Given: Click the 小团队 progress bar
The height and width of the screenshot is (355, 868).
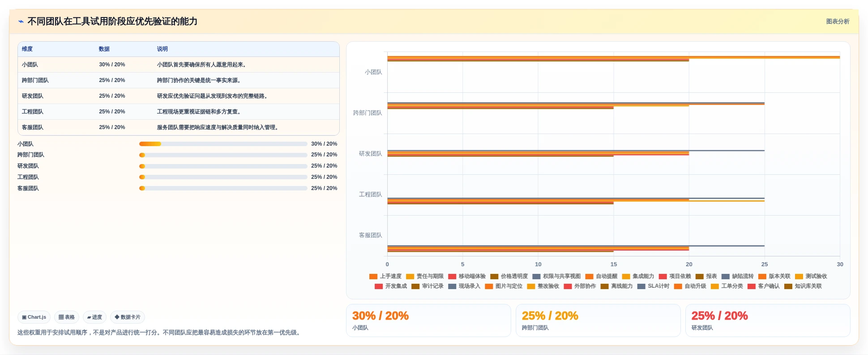Looking at the screenshot, I should click(x=223, y=144).
